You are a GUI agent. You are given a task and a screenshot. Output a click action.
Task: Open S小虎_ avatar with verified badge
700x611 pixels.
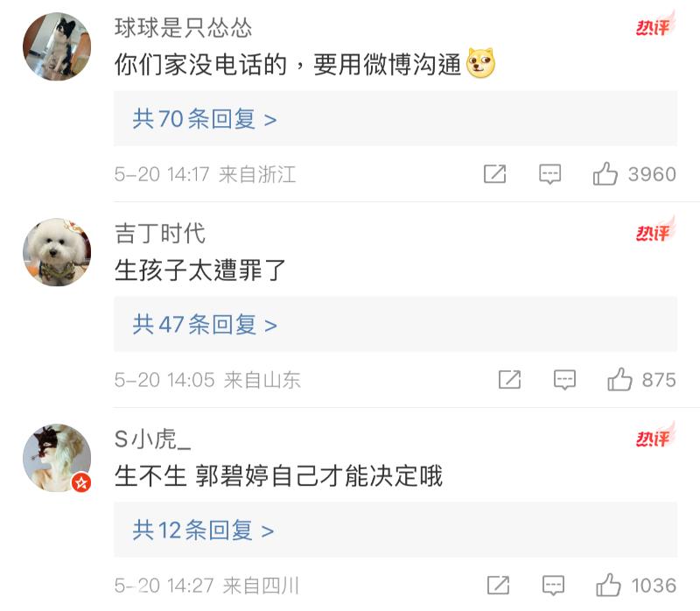coord(57,457)
